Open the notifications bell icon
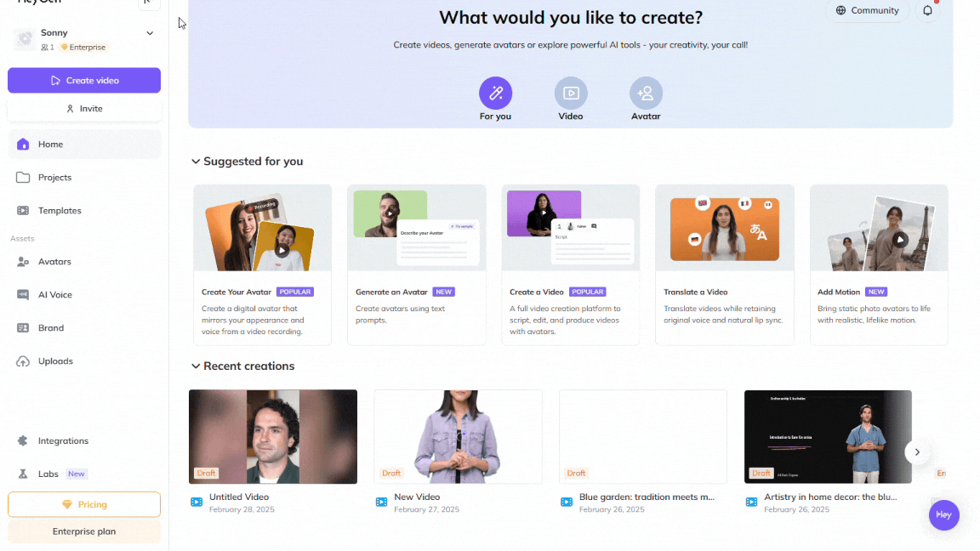The image size is (980, 551). point(927,10)
